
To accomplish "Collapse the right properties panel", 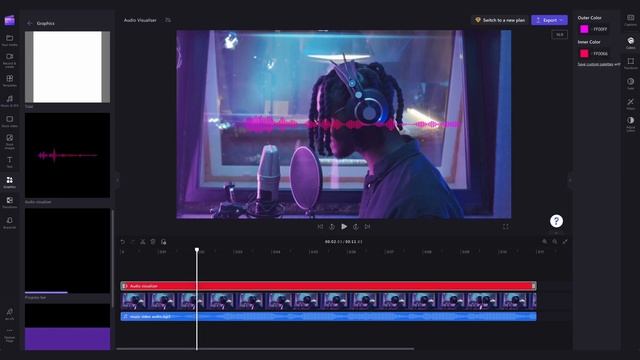I will tap(570, 180).
